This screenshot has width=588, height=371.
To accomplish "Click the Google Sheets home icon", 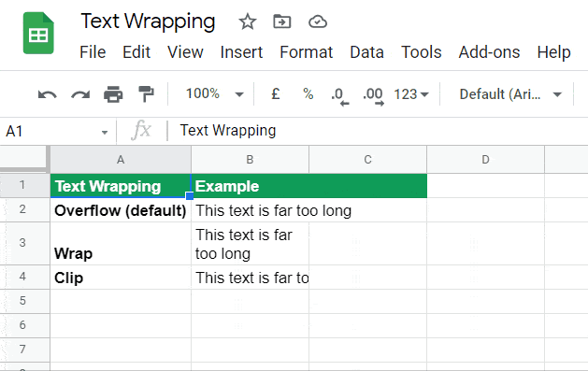I will [38, 34].
